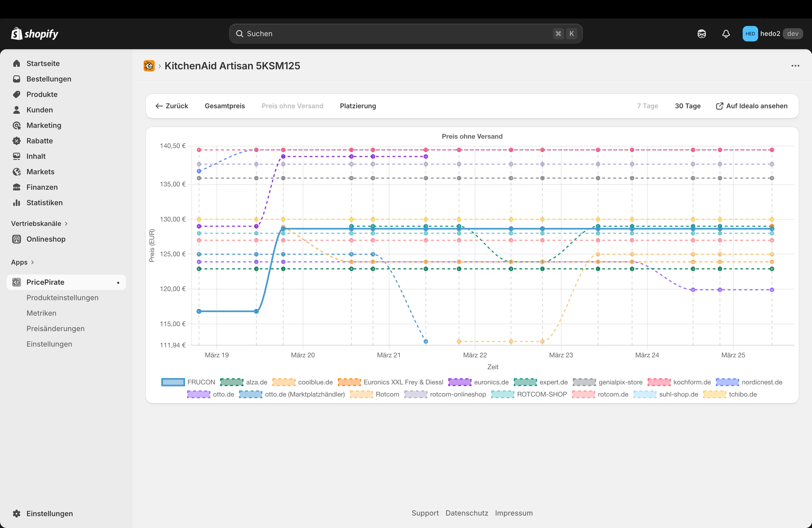Switch to Platzierung view

[358, 106]
